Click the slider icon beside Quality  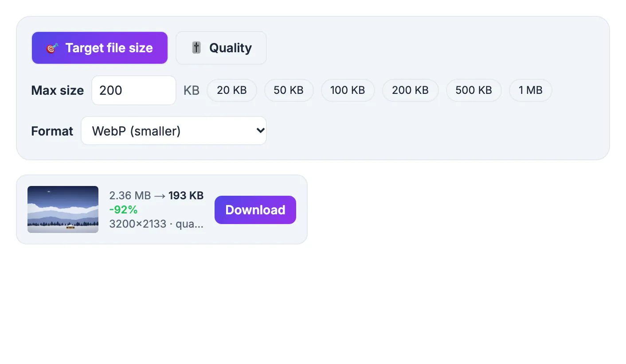point(196,48)
